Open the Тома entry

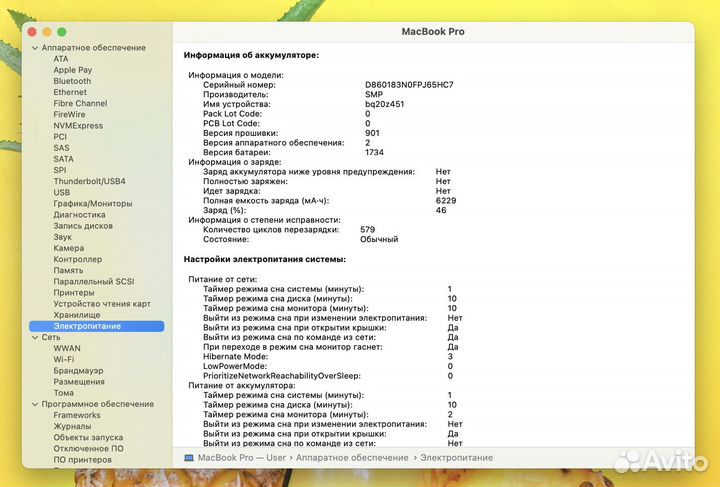point(63,393)
